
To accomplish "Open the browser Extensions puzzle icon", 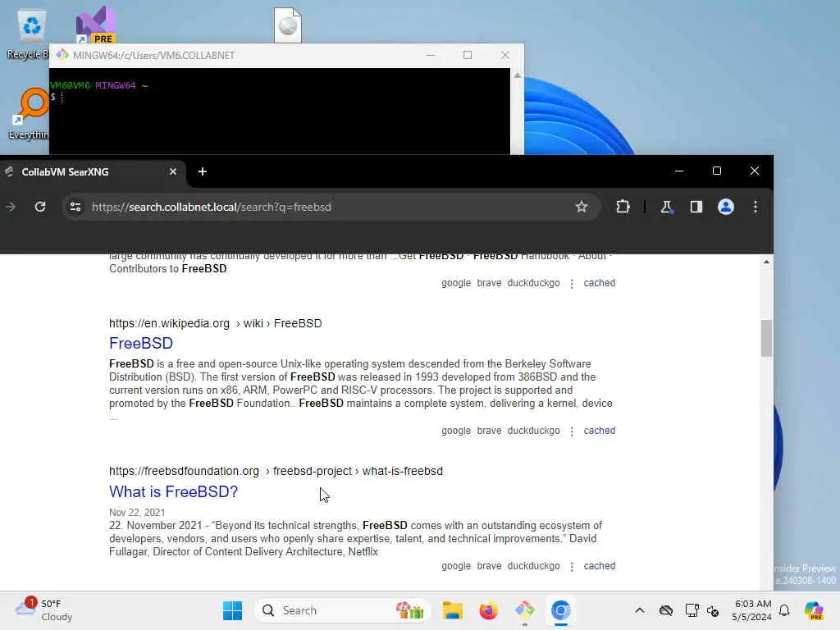I will (623, 207).
